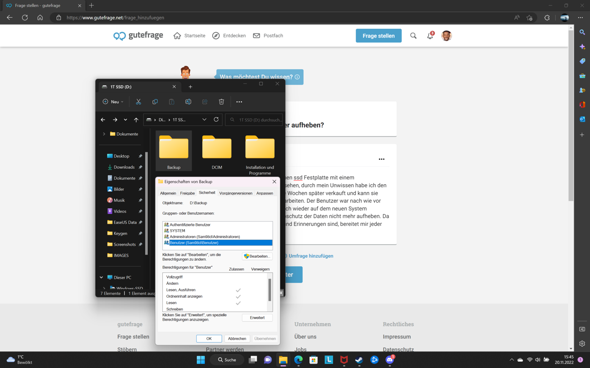Screen dimensions: 590x368
Task: Open Screenshots in Explorer sidebar
Action: [x=124, y=244]
